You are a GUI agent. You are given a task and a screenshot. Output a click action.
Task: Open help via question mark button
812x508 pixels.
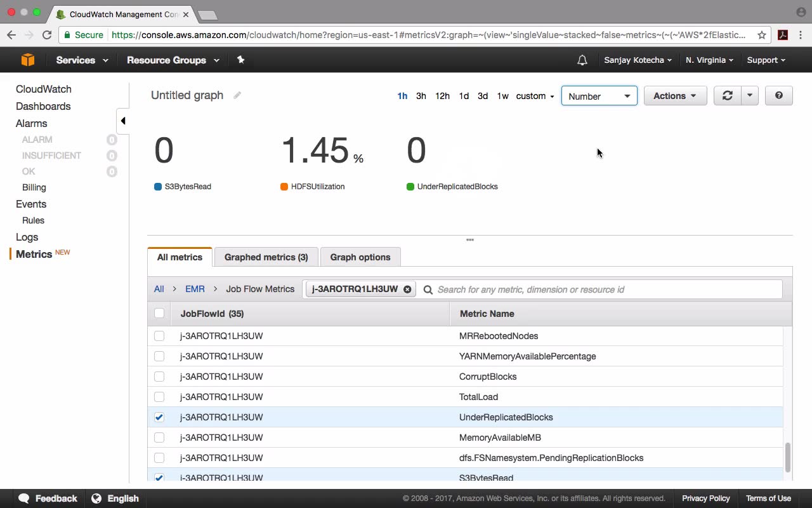pyautogui.click(x=778, y=96)
